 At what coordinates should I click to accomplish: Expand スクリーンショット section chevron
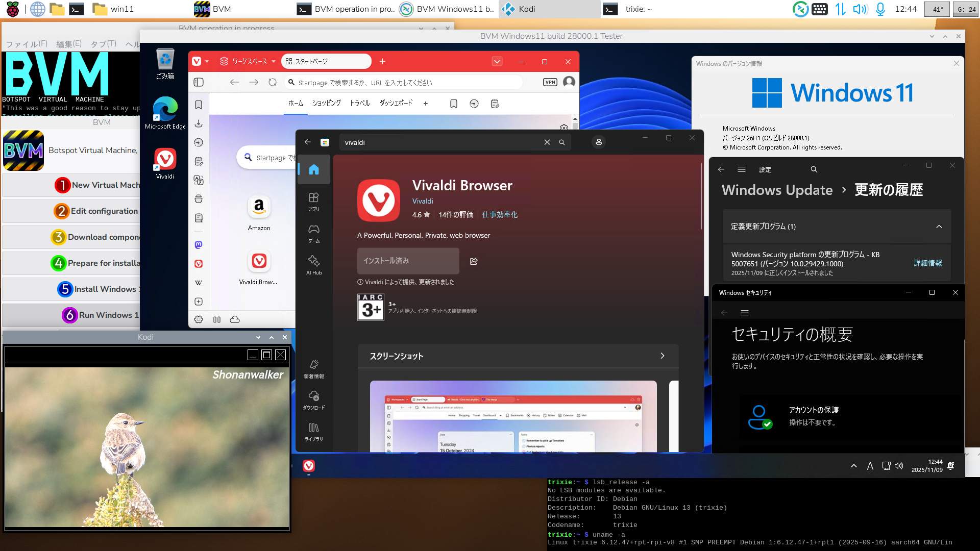point(662,356)
